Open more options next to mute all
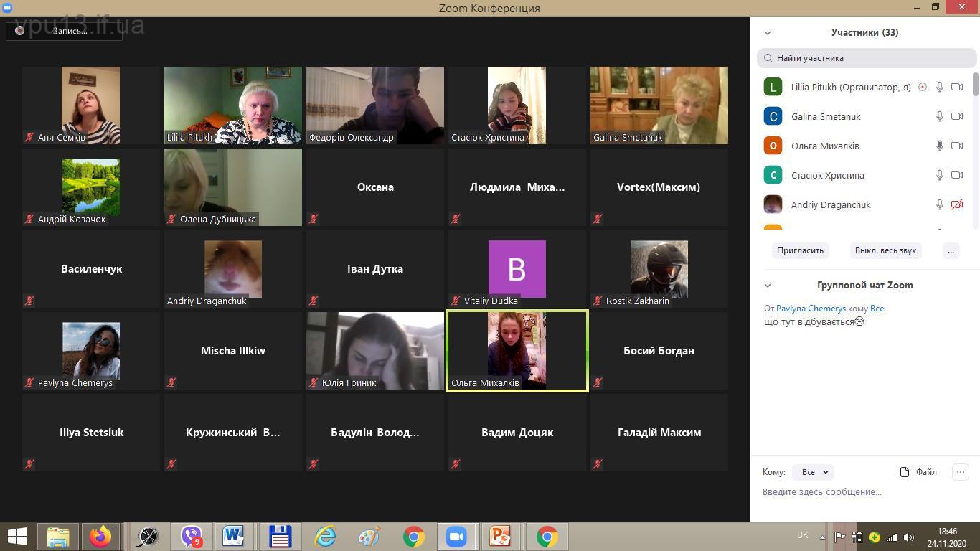This screenshot has height=551, width=980. coord(951,250)
